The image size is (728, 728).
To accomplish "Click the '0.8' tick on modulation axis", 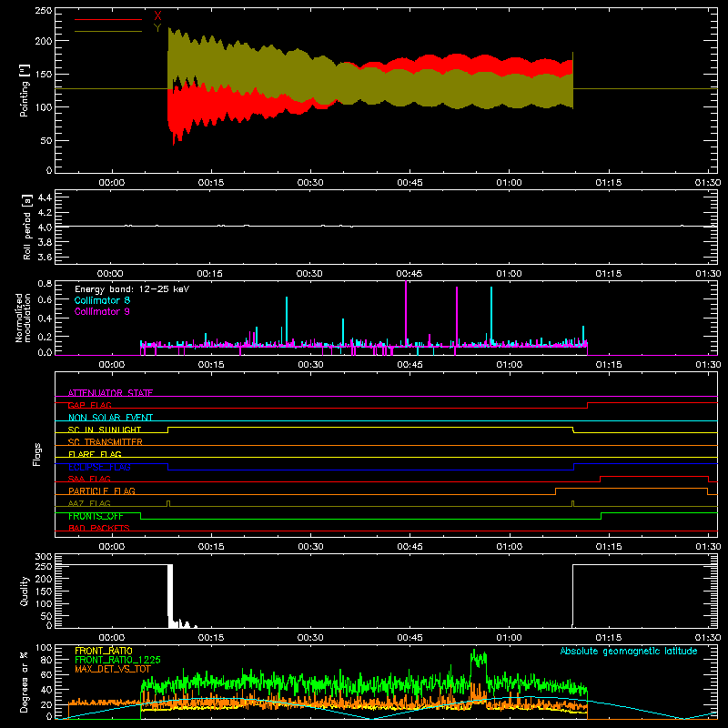I will pyautogui.click(x=45, y=283).
